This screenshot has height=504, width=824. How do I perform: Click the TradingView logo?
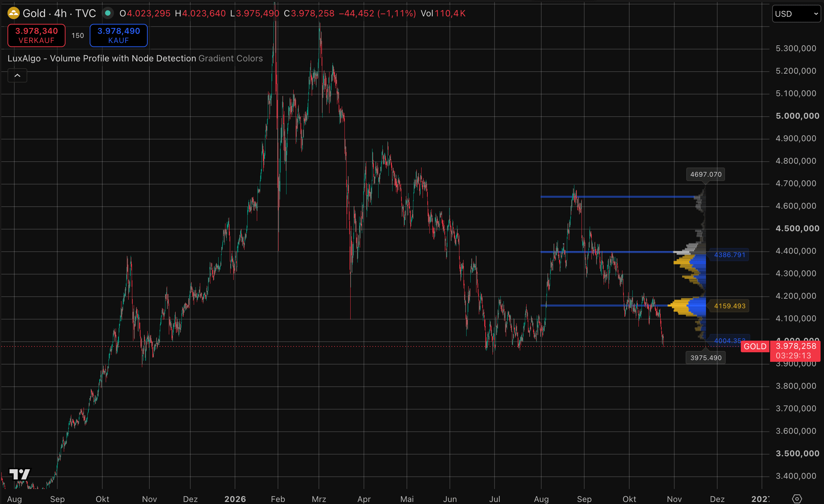point(19,474)
